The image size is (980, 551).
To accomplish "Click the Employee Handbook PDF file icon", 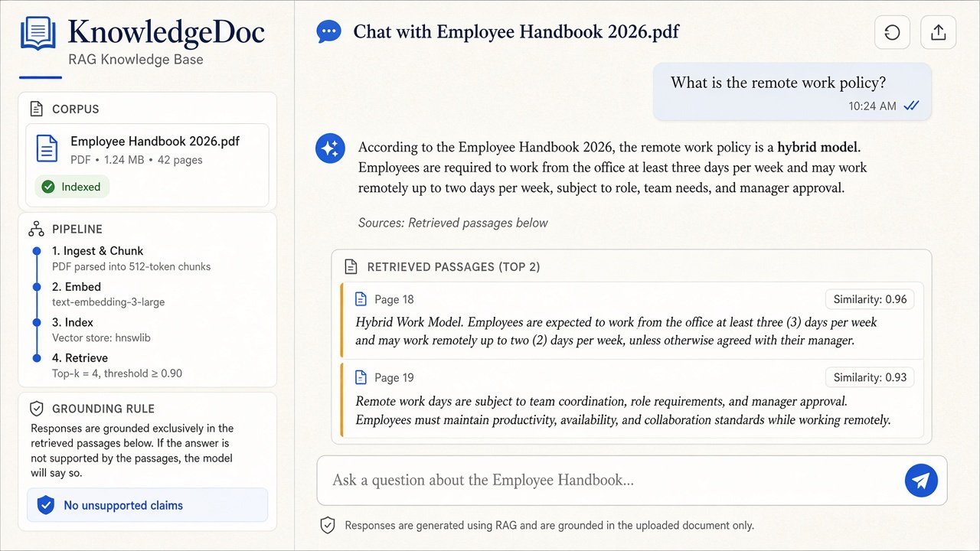I will [x=47, y=148].
